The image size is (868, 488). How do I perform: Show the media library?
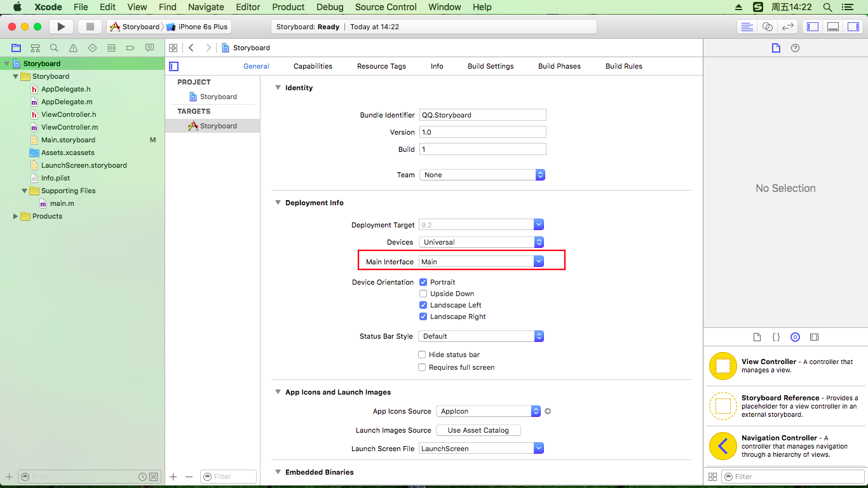[814, 337]
